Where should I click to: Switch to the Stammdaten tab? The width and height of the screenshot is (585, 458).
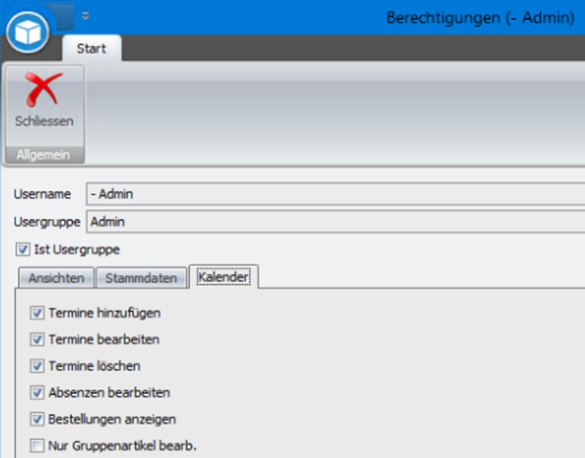141,278
